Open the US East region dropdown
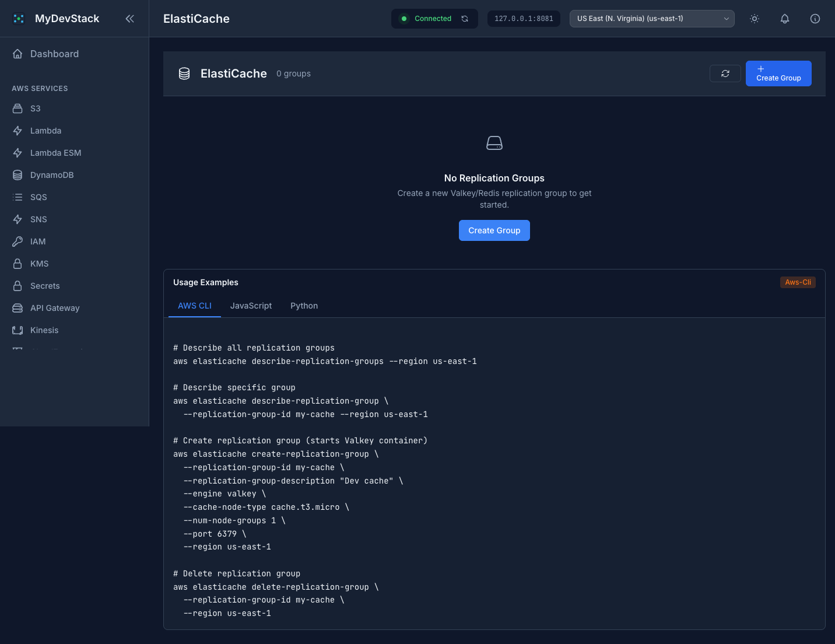This screenshot has height=644, width=835. [652, 19]
